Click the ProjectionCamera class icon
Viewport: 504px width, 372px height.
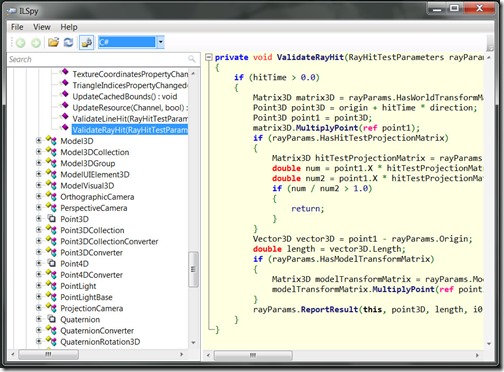51,308
